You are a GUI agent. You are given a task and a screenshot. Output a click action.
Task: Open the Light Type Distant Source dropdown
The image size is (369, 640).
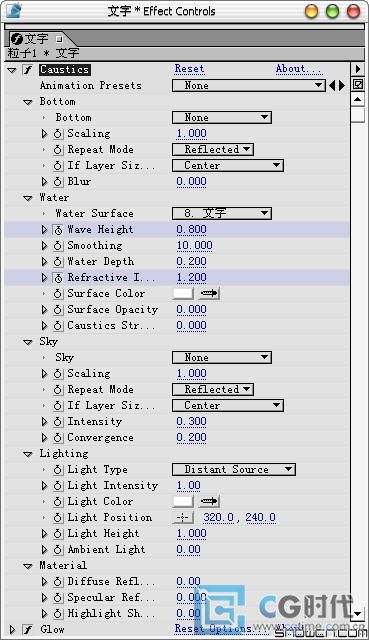click(x=233, y=469)
